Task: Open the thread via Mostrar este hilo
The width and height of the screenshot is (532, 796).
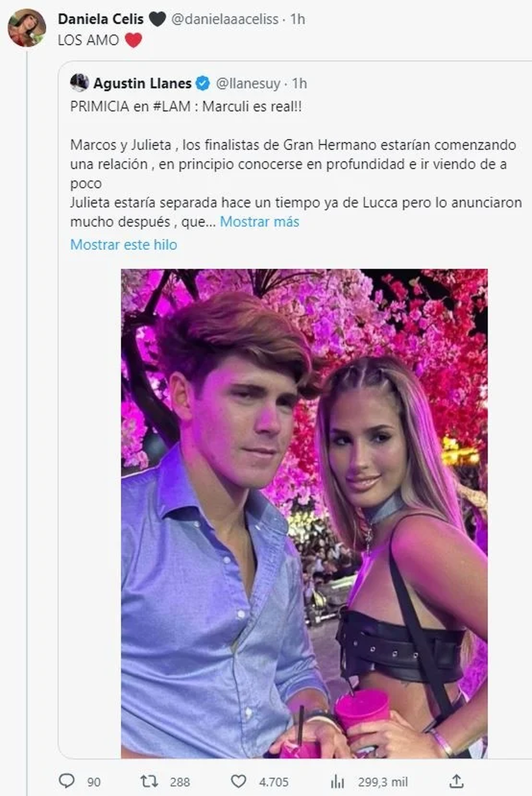Action: pos(123,244)
